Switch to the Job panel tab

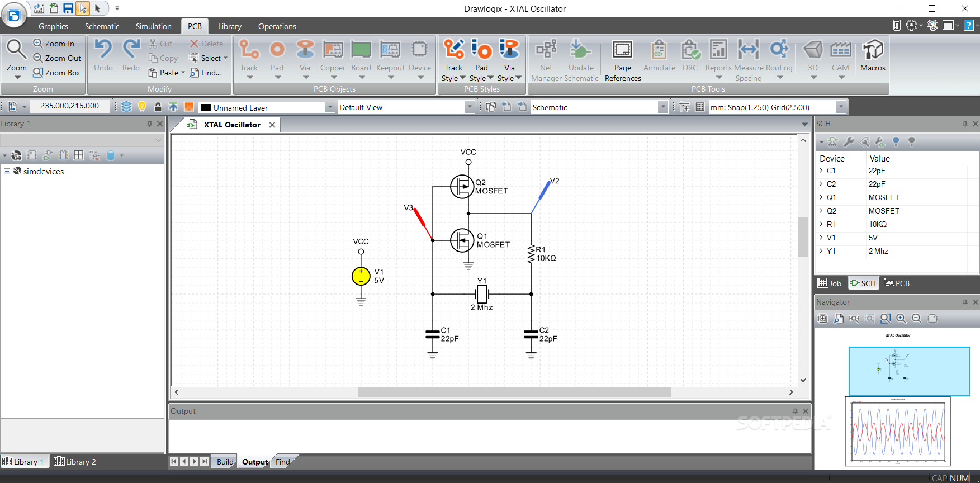(830, 283)
